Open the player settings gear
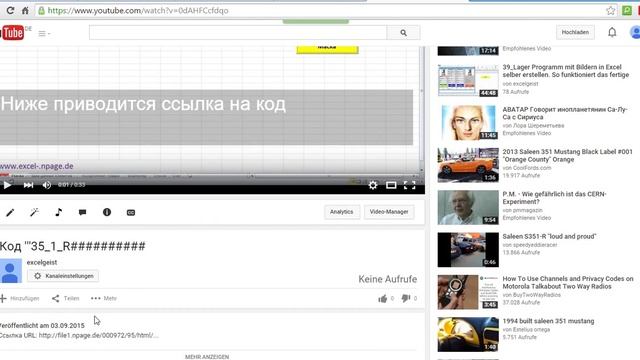 pyautogui.click(x=373, y=185)
